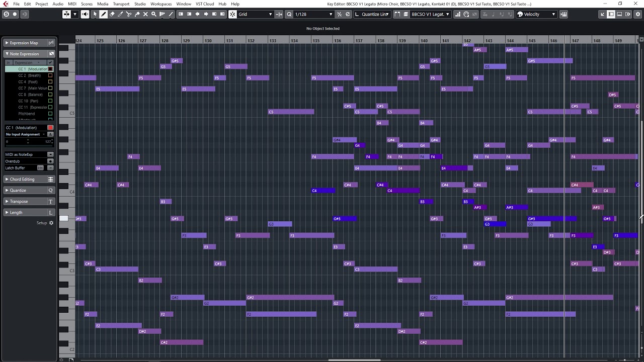Select the Split scissors tool
This screenshot has height=362, width=644.
[129, 14]
